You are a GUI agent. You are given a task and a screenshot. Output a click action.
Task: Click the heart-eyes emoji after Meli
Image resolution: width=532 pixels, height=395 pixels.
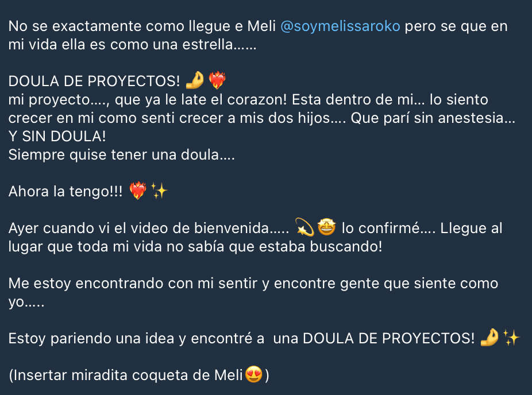(254, 374)
